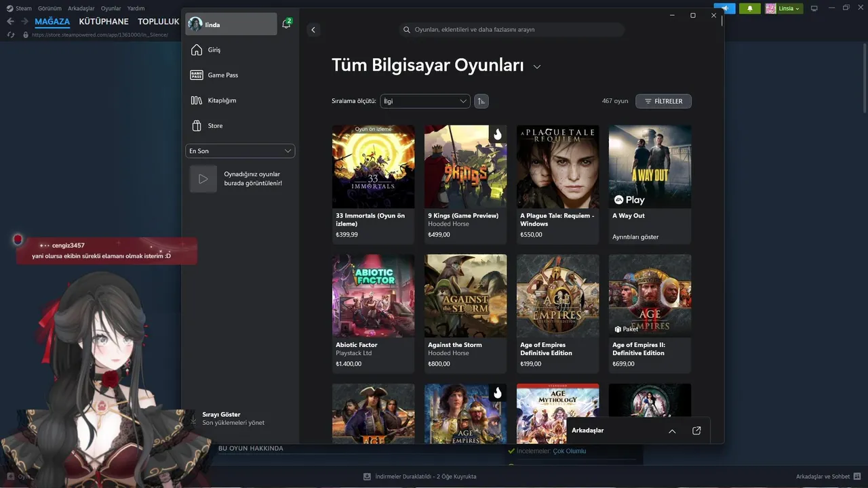868x488 pixels.
Task: Pop out the Arkadaşlar panel
Action: coord(696,430)
